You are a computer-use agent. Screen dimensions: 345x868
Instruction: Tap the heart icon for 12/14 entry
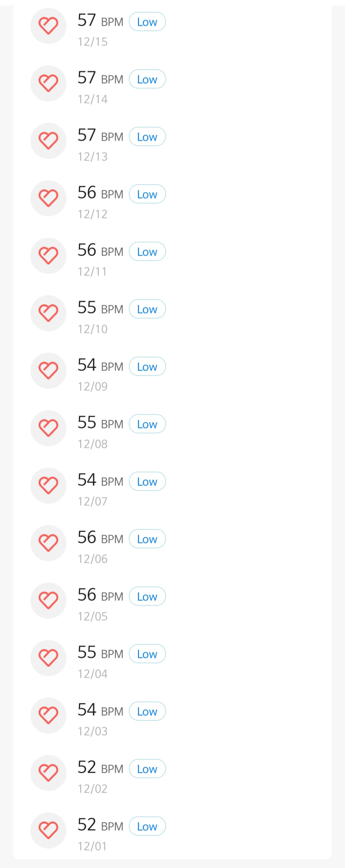(x=48, y=83)
